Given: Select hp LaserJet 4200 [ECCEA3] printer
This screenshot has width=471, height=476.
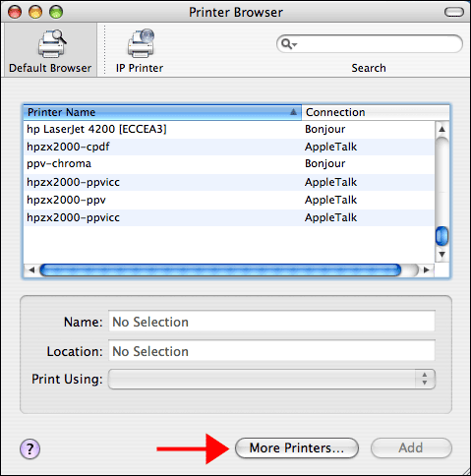Looking at the screenshot, I should 229,129.
